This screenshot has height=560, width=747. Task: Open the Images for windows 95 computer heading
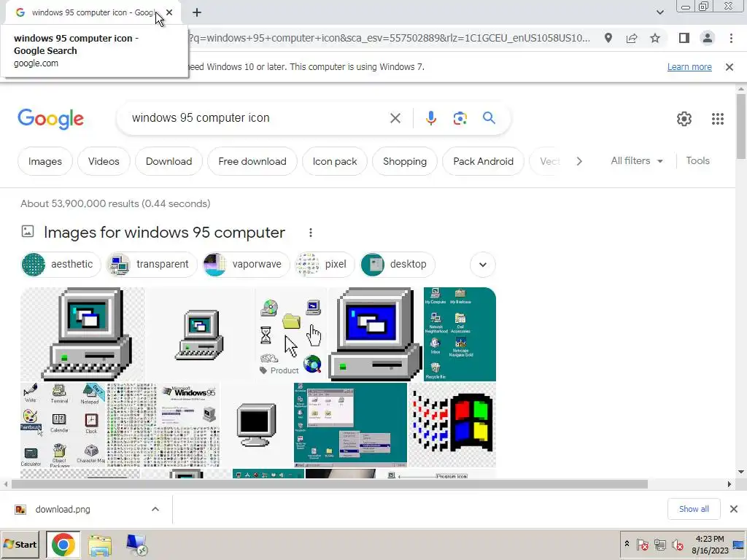(164, 233)
